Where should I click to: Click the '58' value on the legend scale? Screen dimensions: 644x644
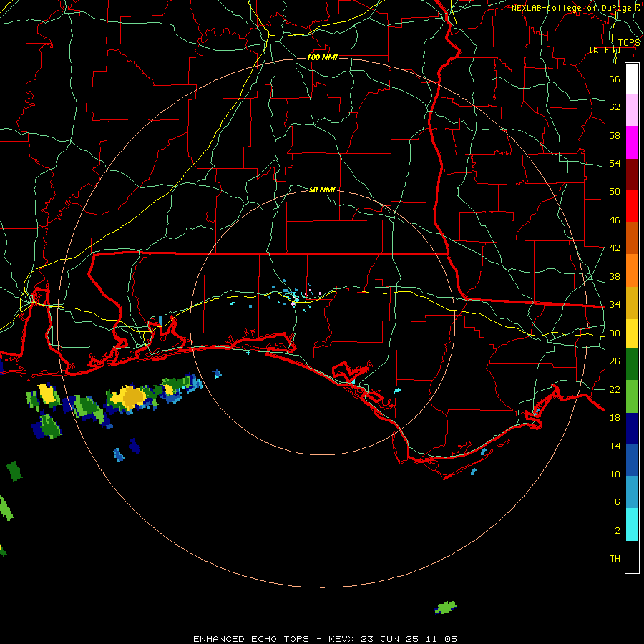pyautogui.click(x=615, y=135)
